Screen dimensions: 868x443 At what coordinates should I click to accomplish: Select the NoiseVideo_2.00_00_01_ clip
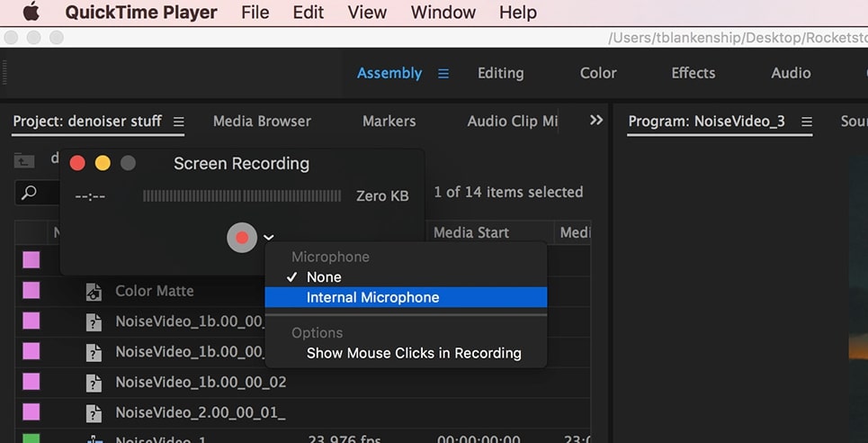pos(201,412)
